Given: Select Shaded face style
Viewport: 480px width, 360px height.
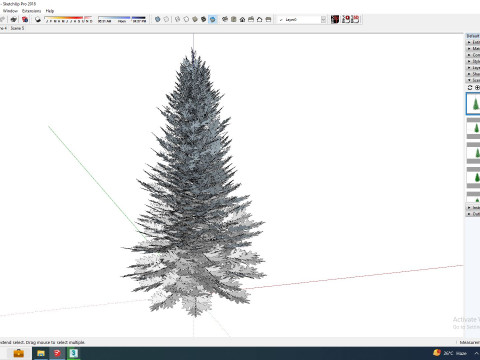Looking at the screenshot, I should pos(195,19).
